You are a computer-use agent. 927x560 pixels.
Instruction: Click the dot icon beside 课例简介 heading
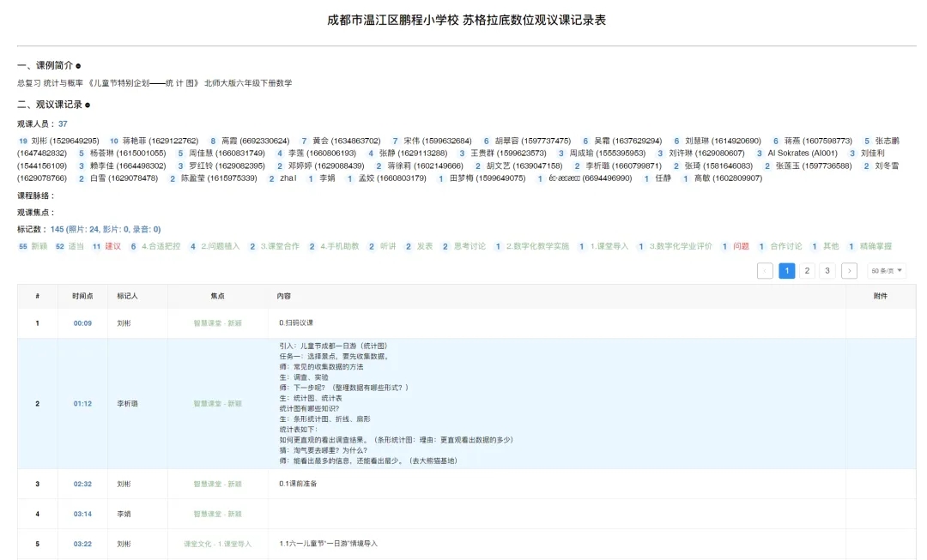78,66
